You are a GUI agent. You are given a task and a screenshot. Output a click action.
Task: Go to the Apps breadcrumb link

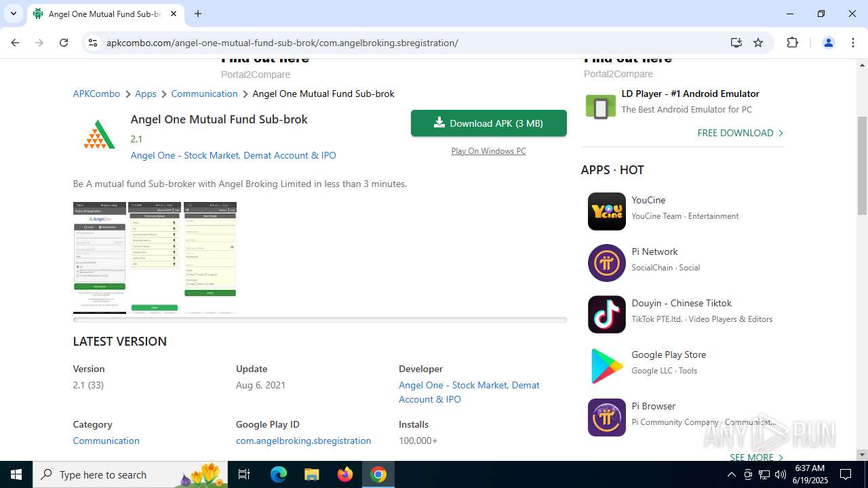pos(146,94)
